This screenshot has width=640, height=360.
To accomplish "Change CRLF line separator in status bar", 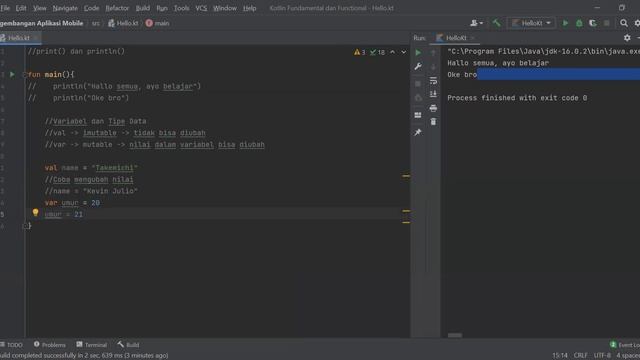I will click(x=581, y=356).
